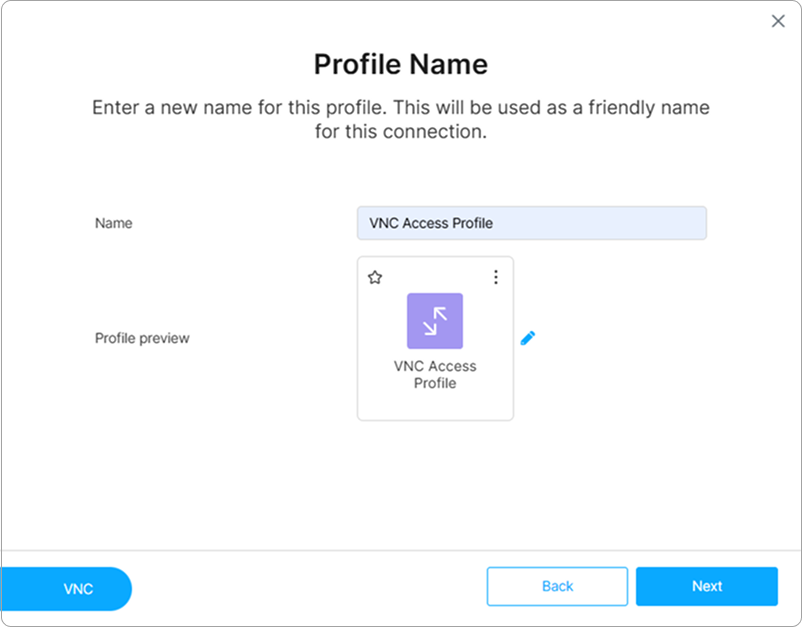The image size is (802, 627).
Task: Edit the profile preview with the pencil icon
Action: (x=528, y=338)
